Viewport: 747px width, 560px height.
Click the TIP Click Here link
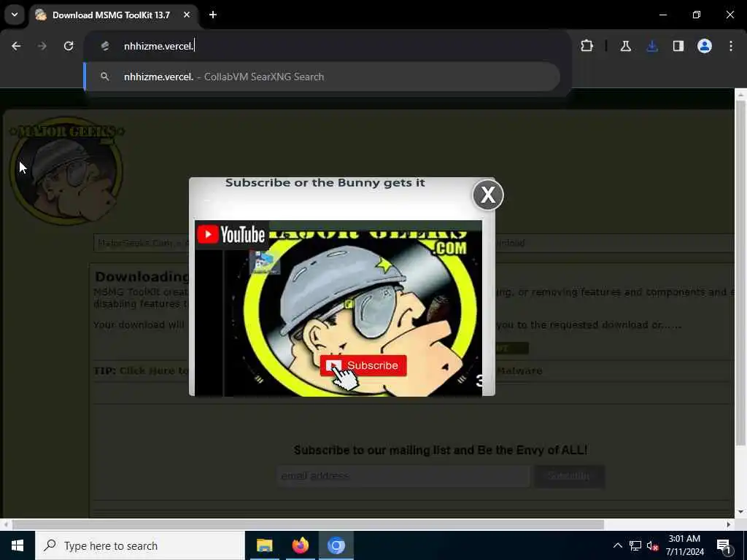click(153, 370)
